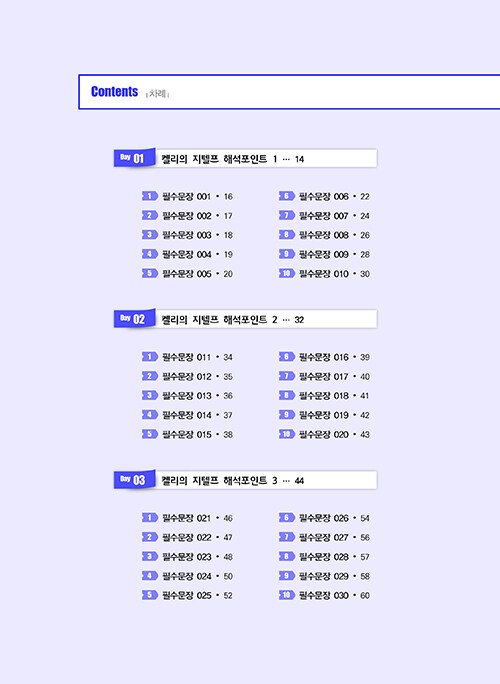
Task: Jump to 필수문장 024 entry
Action: point(197,576)
